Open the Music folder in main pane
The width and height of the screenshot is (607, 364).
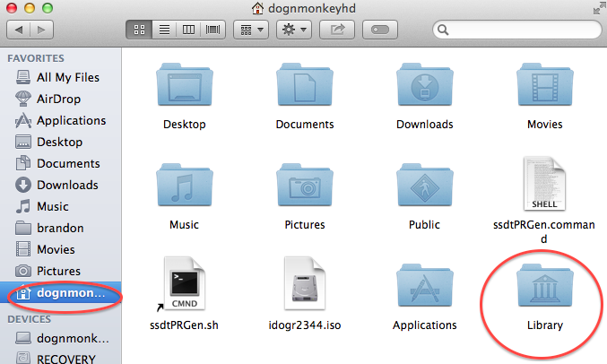[x=182, y=188]
